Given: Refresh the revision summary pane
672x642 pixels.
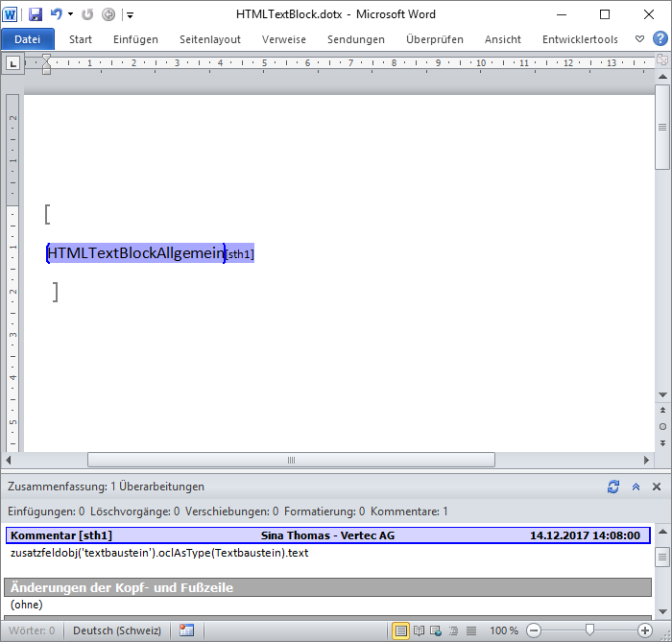Looking at the screenshot, I should [x=613, y=487].
